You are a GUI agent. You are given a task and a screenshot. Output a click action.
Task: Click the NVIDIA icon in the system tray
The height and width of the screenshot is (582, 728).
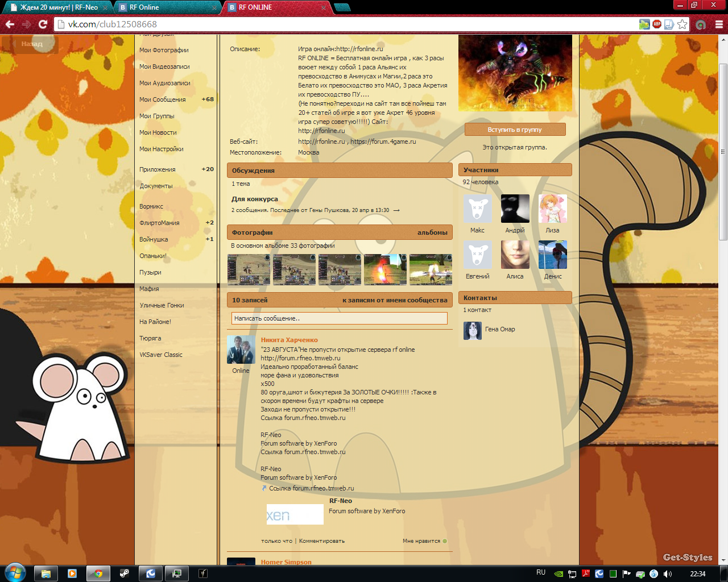point(559,574)
